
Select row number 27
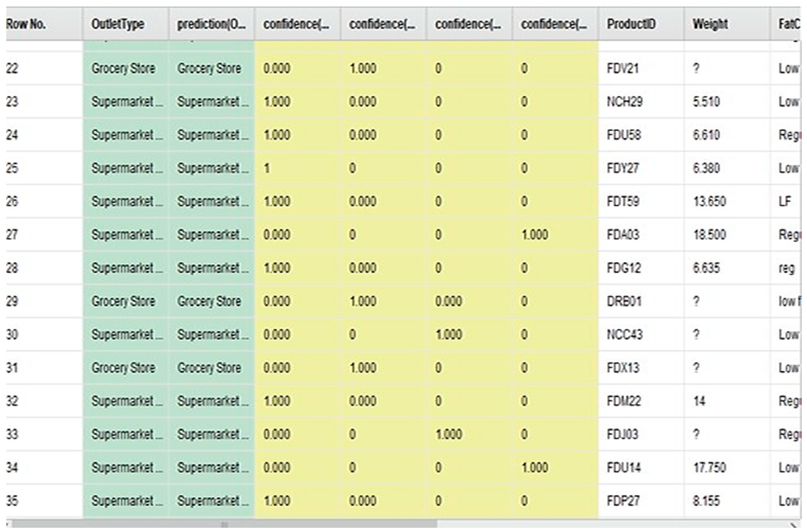click(x=12, y=235)
